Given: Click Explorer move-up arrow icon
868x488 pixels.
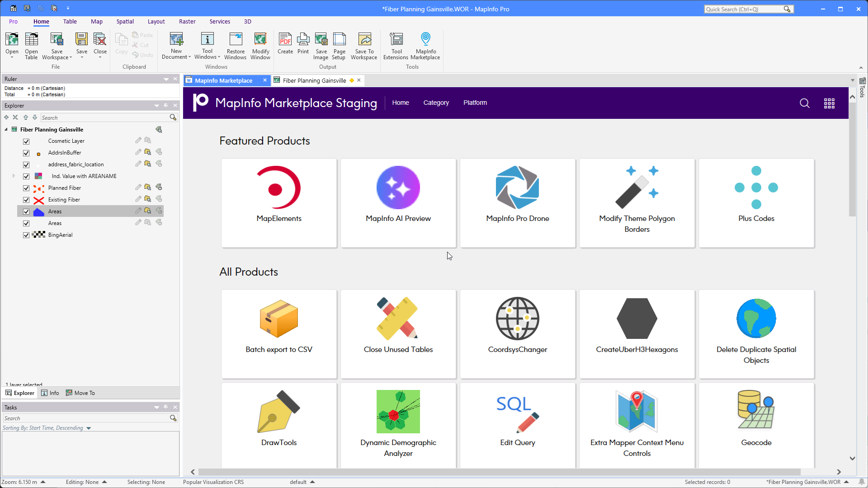Looking at the screenshot, I should pos(26,117).
